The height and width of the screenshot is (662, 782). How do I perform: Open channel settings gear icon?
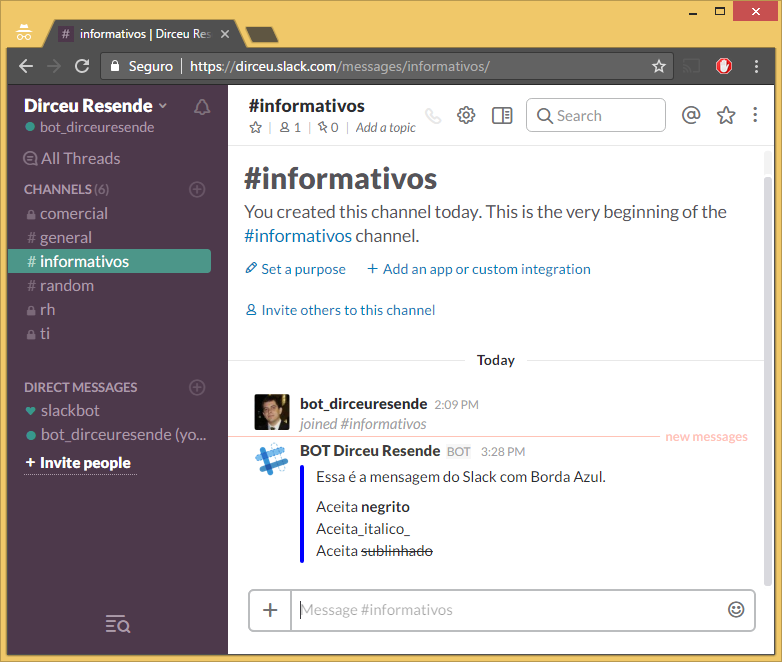[x=466, y=115]
